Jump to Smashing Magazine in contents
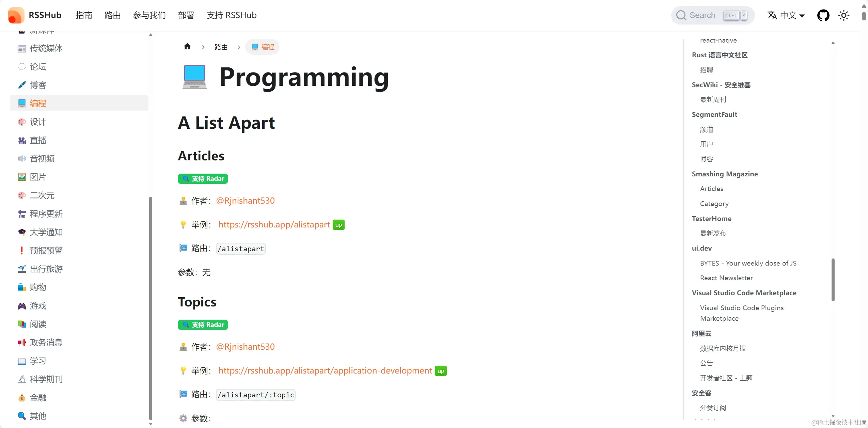868x428 pixels. [725, 174]
